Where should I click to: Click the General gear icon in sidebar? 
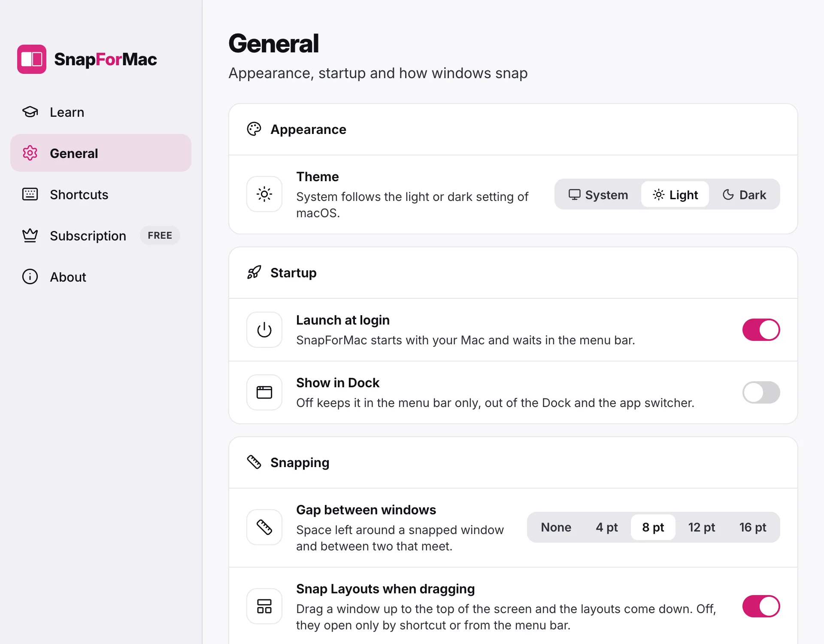[30, 153]
